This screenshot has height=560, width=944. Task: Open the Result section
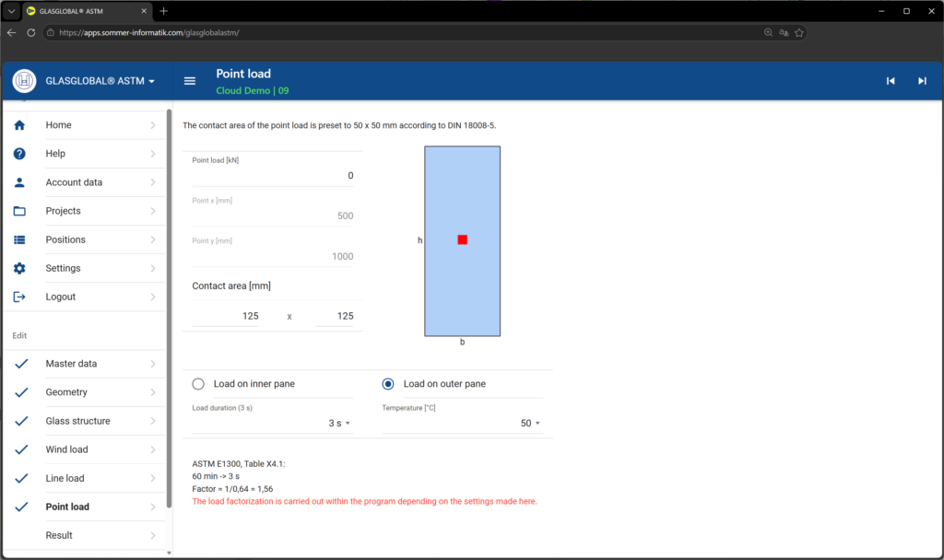tap(84, 535)
